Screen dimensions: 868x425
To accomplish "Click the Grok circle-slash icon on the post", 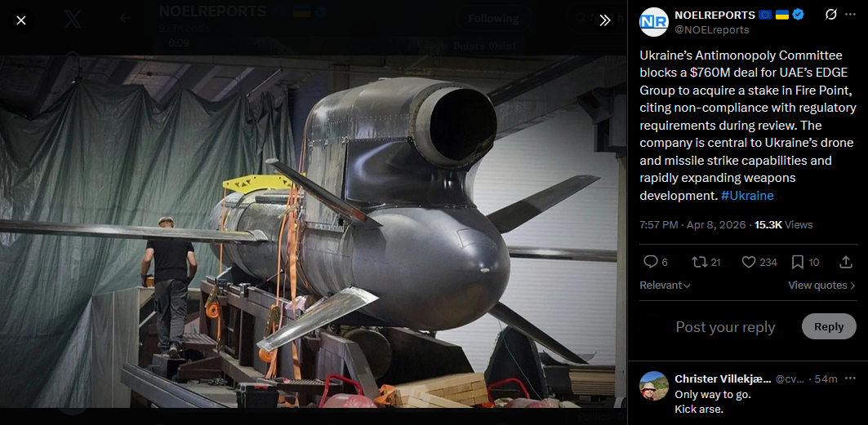I will (831, 15).
